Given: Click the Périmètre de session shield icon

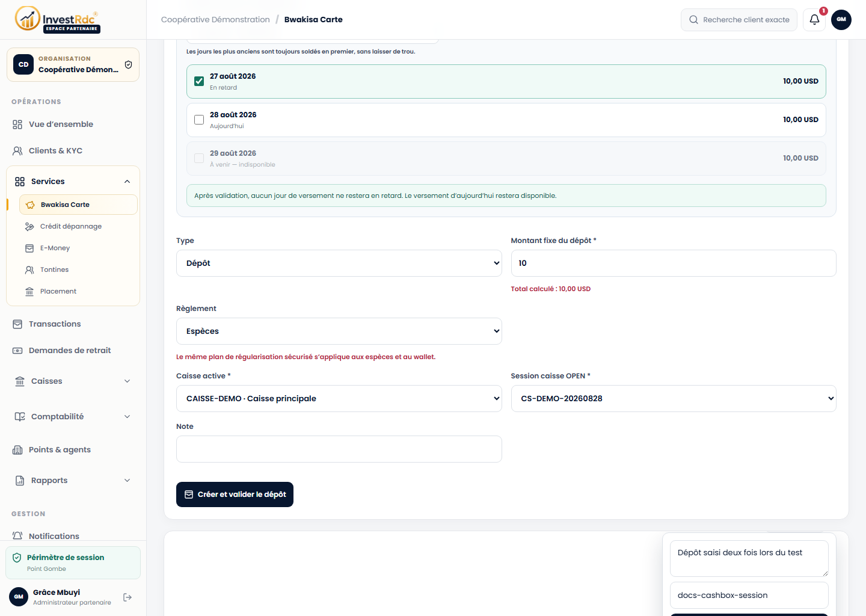Looking at the screenshot, I should pyautogui.click(x=17, y=558).
